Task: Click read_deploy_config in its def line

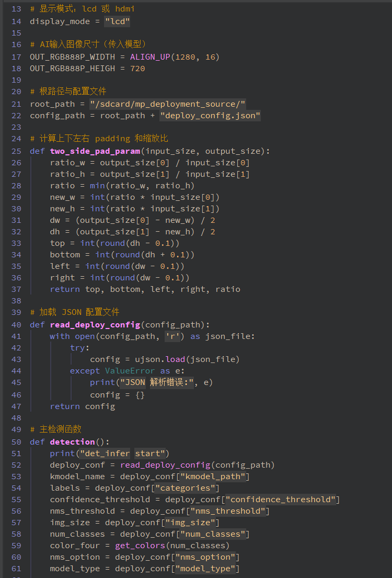Action: (x=95, y=325)
